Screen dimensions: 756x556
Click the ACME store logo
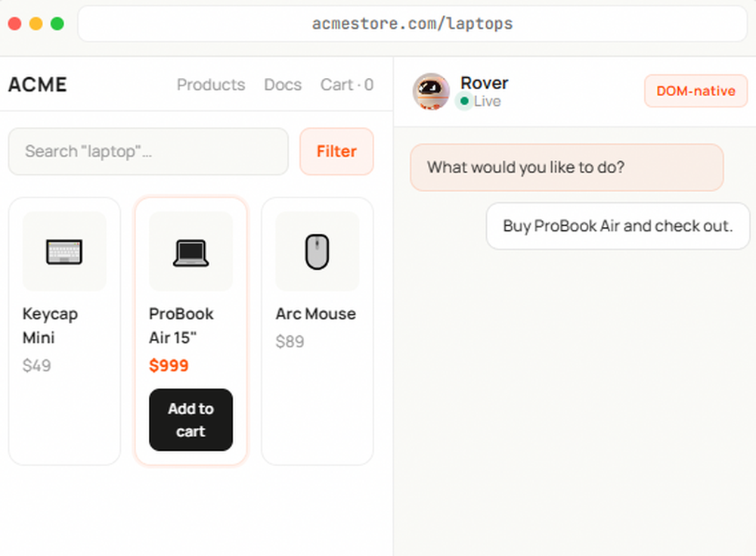[x=37, y=85]
